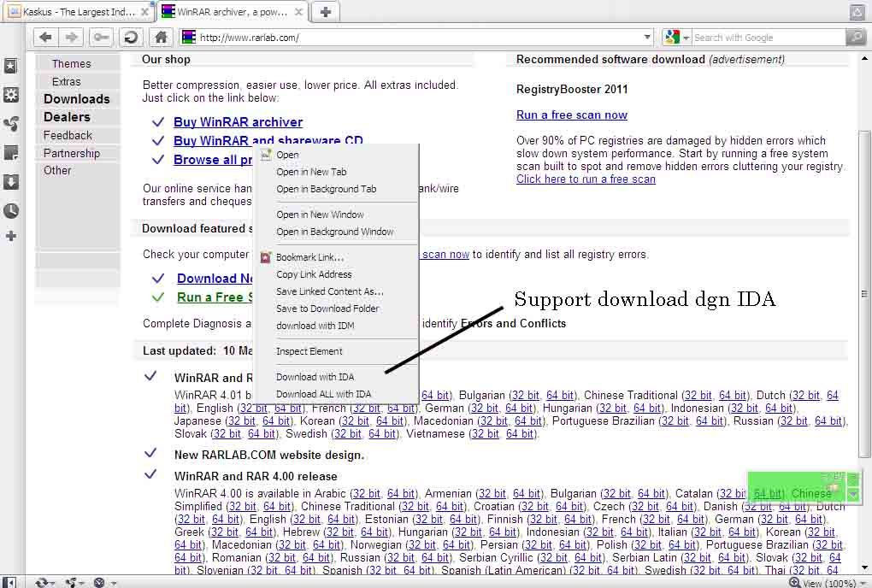Click the Opera Unite icon in status bar

(71, 582)
